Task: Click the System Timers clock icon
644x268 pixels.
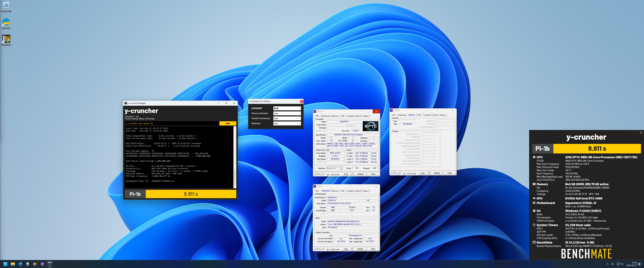Action: [x=534, y=225]
